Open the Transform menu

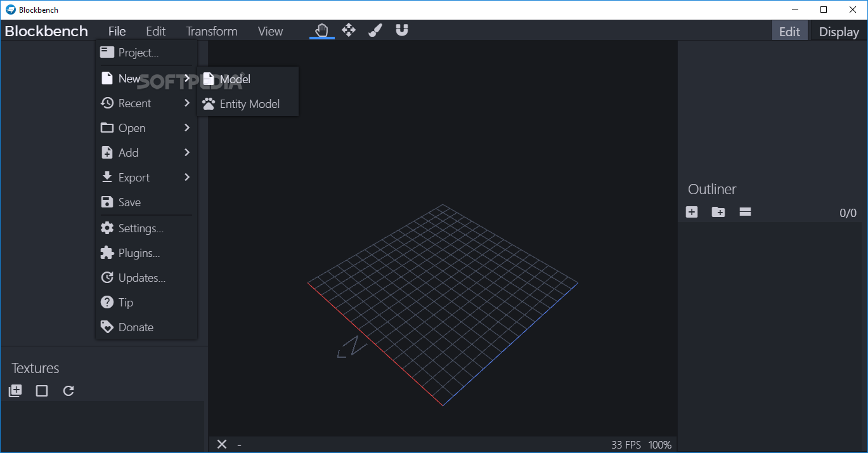tap(212, 31)
